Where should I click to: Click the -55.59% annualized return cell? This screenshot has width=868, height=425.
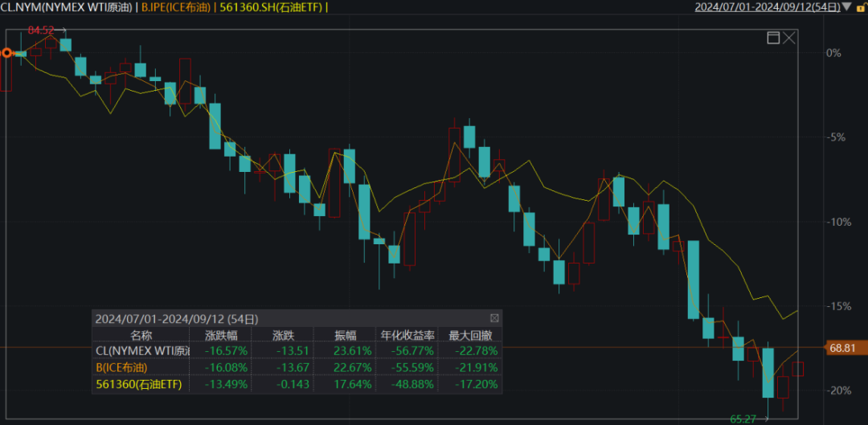click(414, 367)
